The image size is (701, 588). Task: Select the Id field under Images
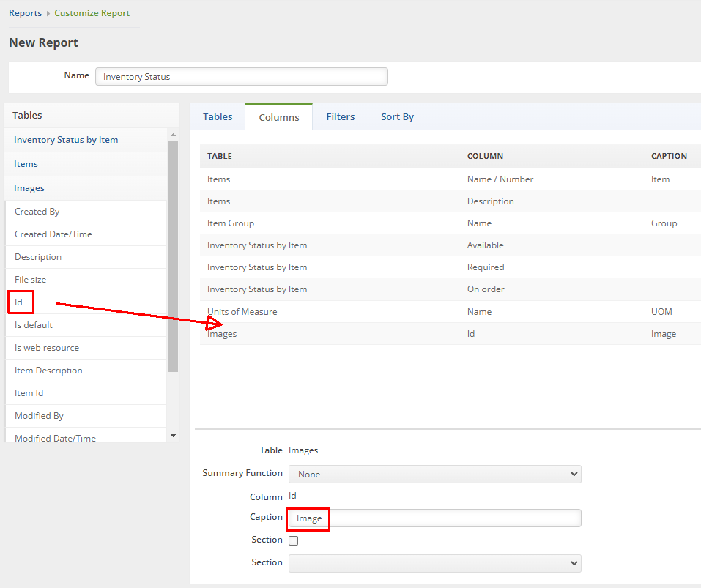[x=20, y=302]
